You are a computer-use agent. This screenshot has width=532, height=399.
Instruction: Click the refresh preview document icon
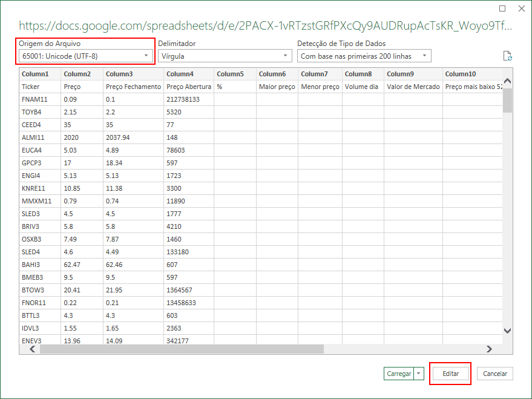[x=508, y=56]
